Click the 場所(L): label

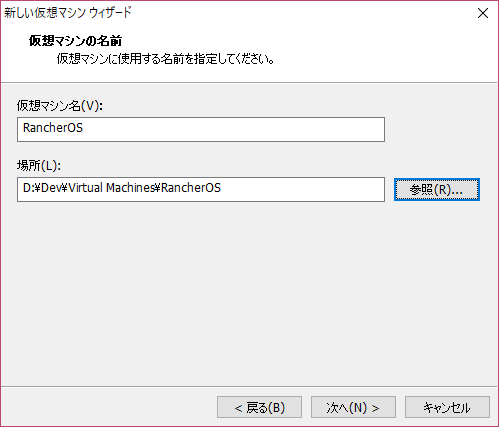[39, 165]
